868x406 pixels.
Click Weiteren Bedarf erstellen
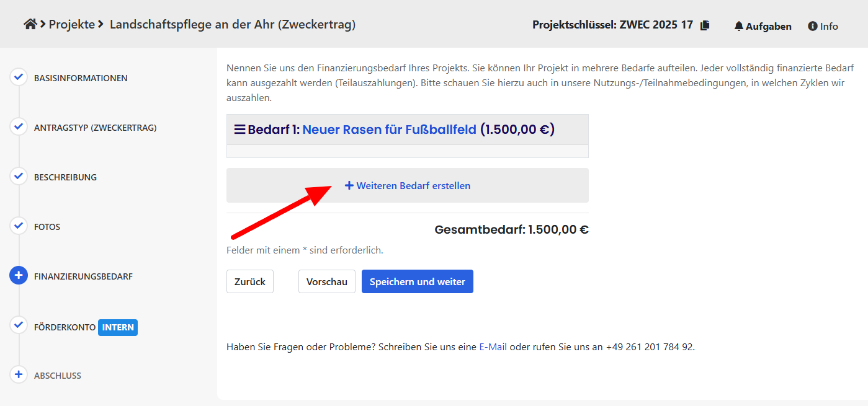click(x=408, y=185)
